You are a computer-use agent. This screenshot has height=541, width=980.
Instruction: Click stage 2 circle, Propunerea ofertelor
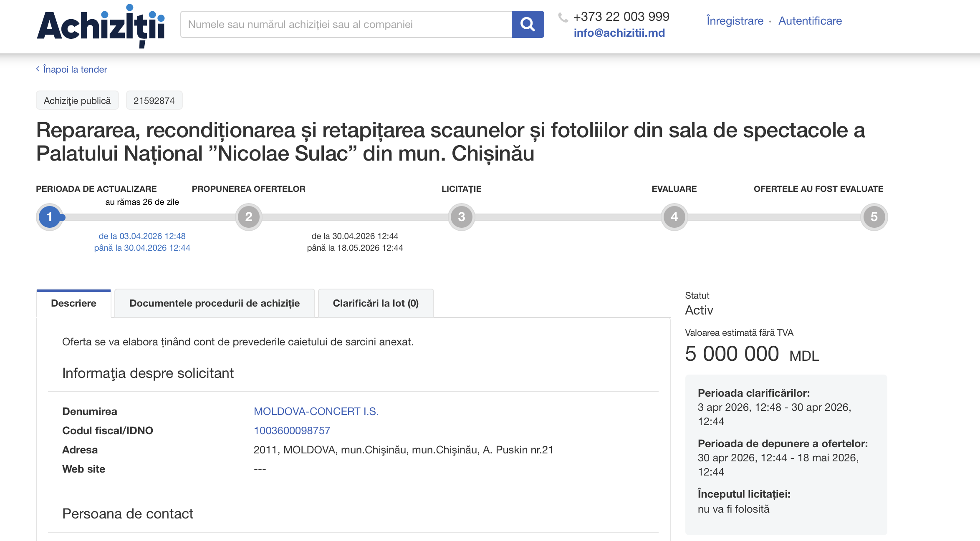249,217
